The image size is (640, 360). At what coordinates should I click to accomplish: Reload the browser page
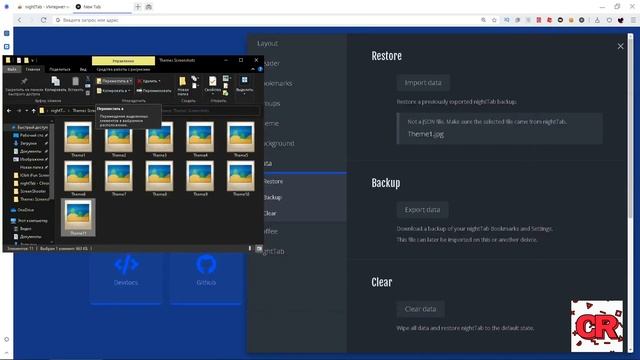pyautogui.click(x=43, y=20)
